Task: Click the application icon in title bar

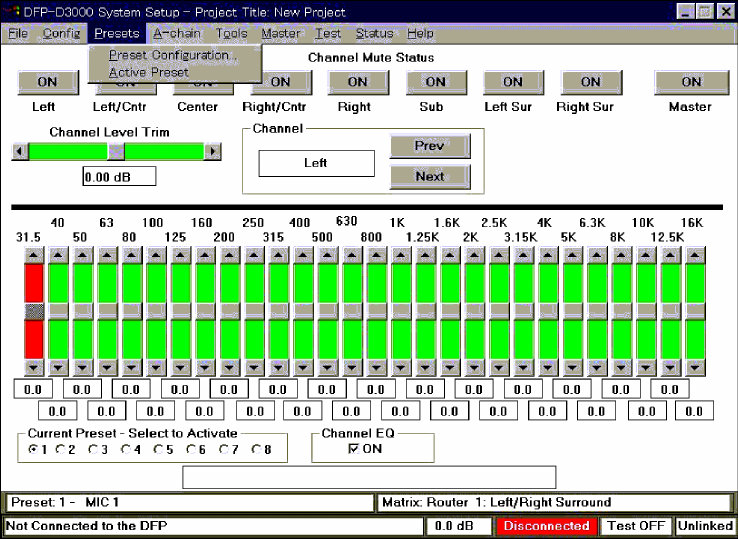Action: [x=12, y=12]
